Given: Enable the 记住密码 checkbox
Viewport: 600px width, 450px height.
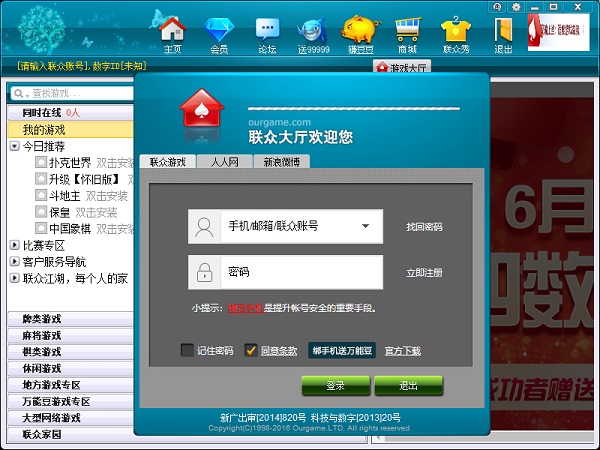Looking at the screenshot, I should [x=187, y=350].
